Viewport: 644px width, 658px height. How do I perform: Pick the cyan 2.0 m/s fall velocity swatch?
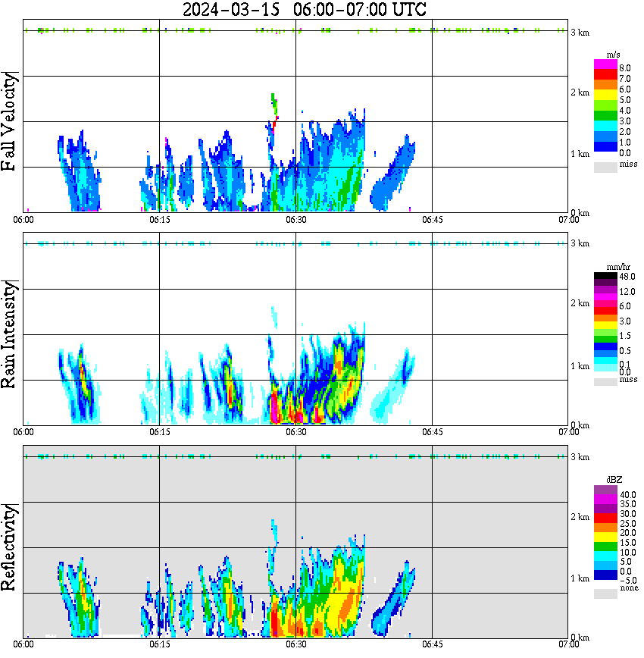click(605, 127)
